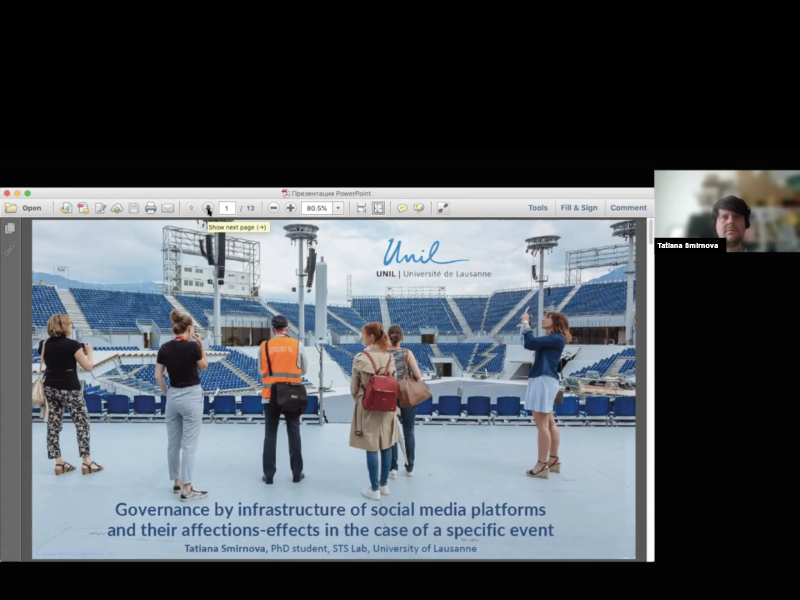Zoom out with the minus button
Viewport: 800px width, 600px height.
coord(273,208)
